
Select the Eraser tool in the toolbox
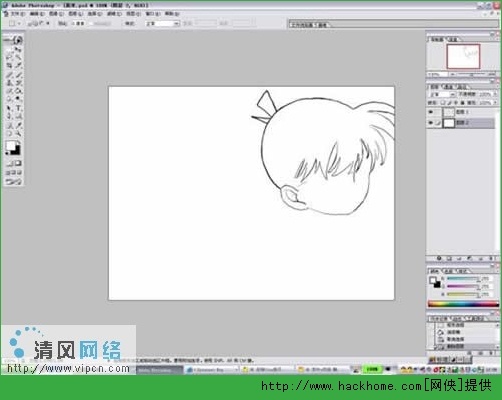pos(10,91)
